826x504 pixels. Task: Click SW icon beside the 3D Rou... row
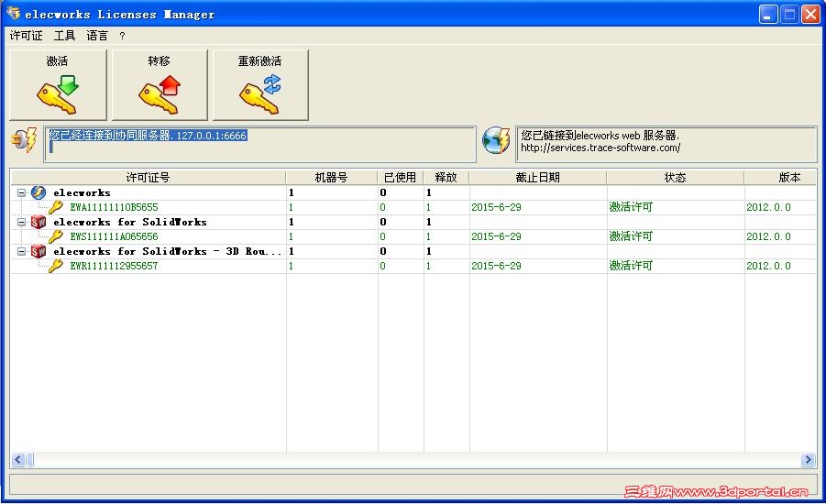39,251
